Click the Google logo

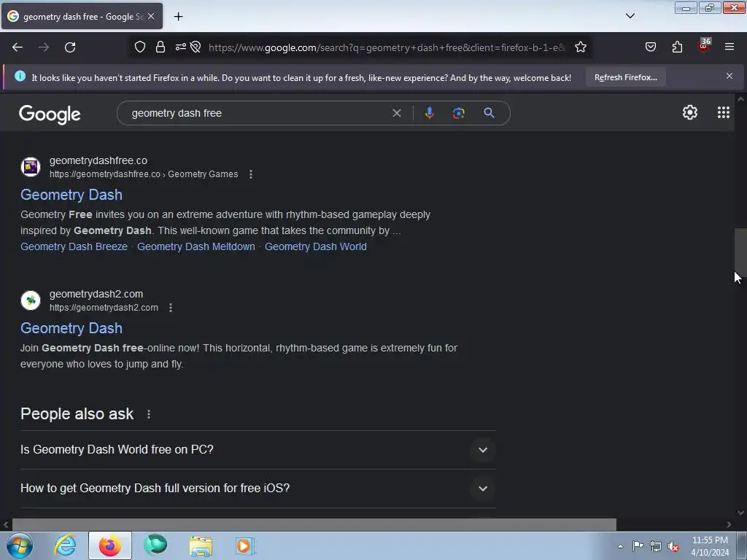click(x=50, y=114)
